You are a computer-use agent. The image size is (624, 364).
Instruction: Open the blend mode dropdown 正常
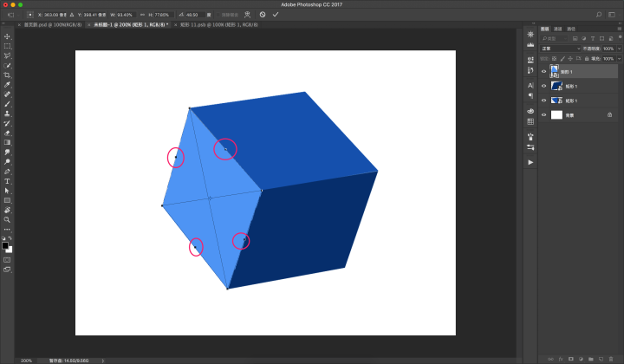click(x=560, y=49)
